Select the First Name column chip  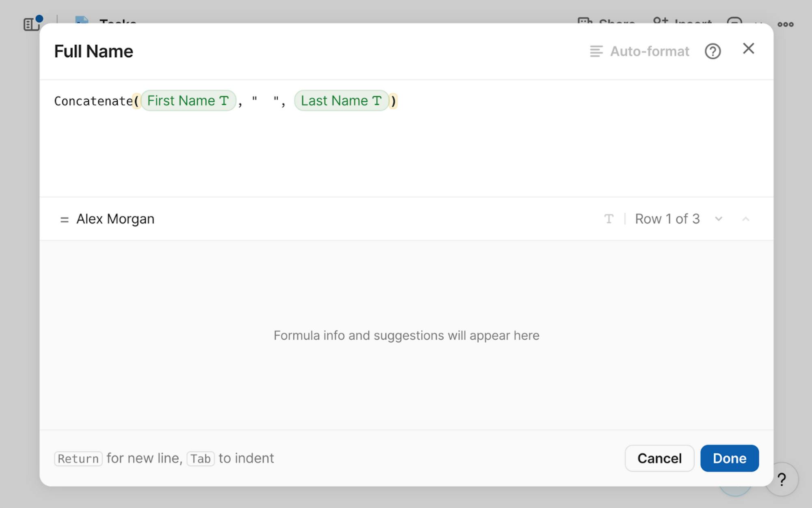pyautogui.click(x=188, y=100)
